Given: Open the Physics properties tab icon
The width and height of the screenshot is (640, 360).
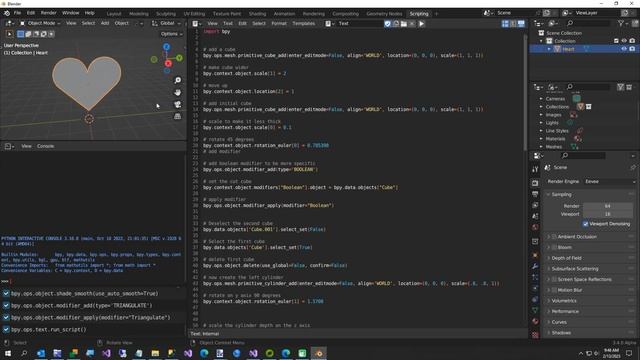Looking at the screenshot, I should 535,288.
